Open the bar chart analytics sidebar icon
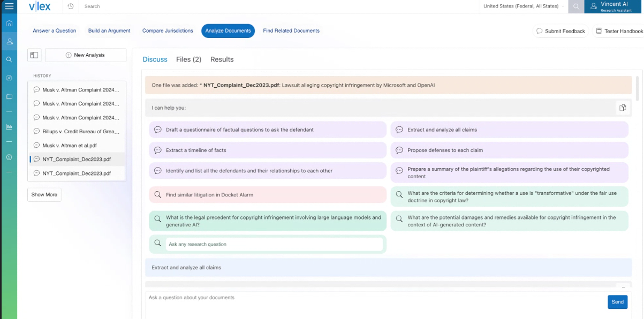 pos(9,127)
